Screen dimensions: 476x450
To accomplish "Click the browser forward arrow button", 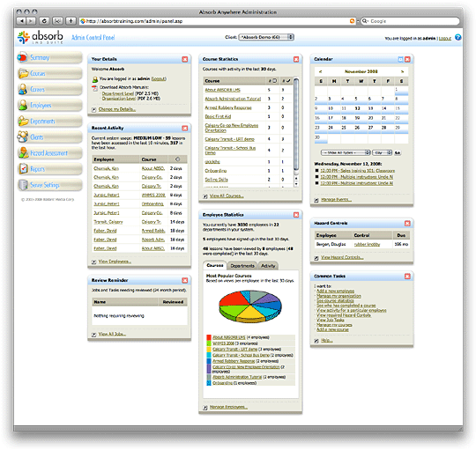I will 31,21.
